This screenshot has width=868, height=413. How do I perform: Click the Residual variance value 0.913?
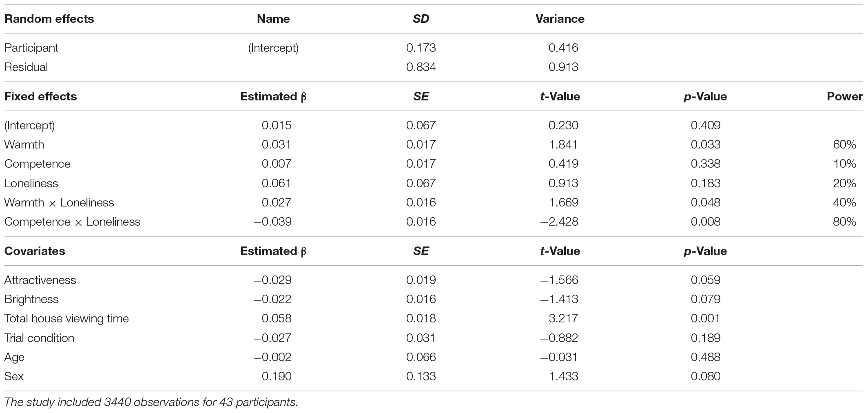pos(563,67)
